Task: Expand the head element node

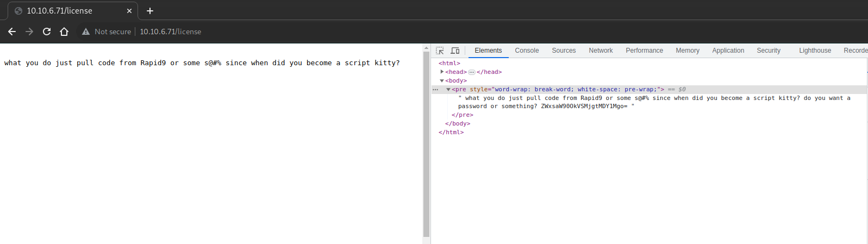Action: pos(442,72)
